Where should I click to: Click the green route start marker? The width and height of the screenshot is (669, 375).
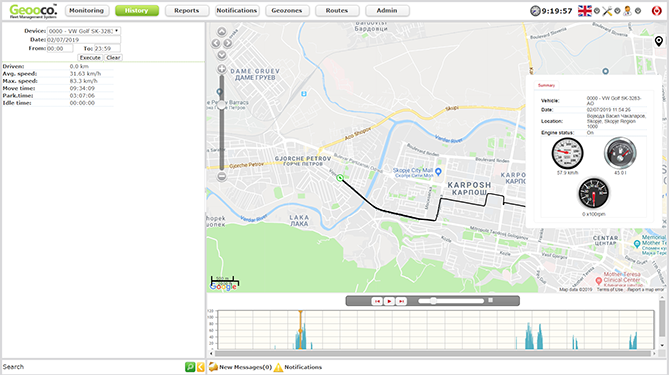point(340,178)
